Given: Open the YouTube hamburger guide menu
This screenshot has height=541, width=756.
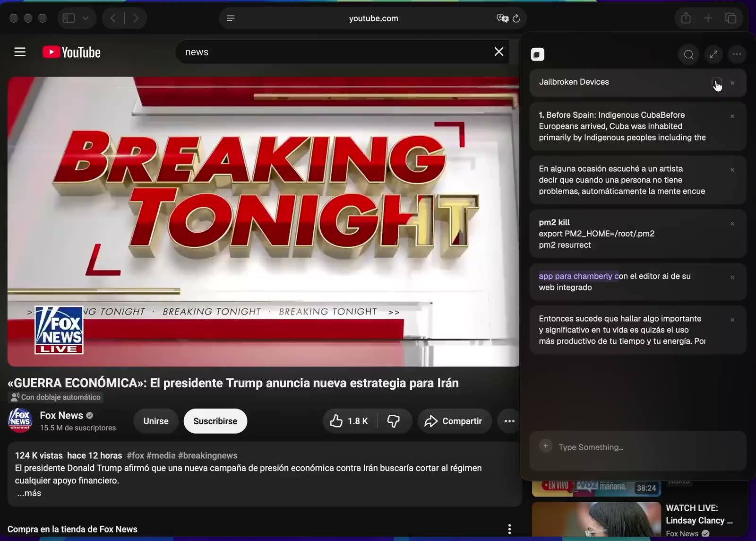Looking at the screenshot, I should (20, 52).
